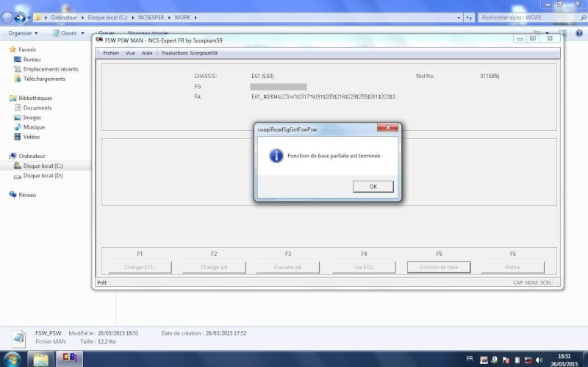588x367 pixels.
Task: Click the blue information icon in the dialog
Action: (276, 156)
